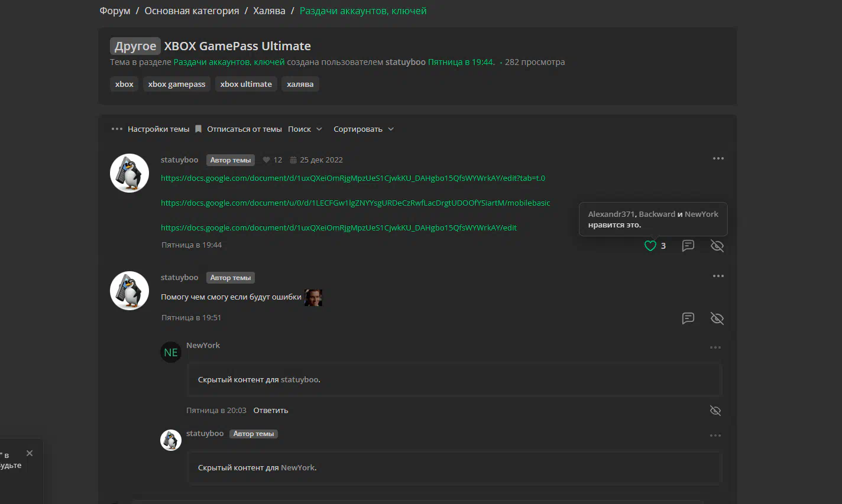Open NewYork in the likes tooltip
This screenshot has width=842, height=504.
[x=702, y=214]
